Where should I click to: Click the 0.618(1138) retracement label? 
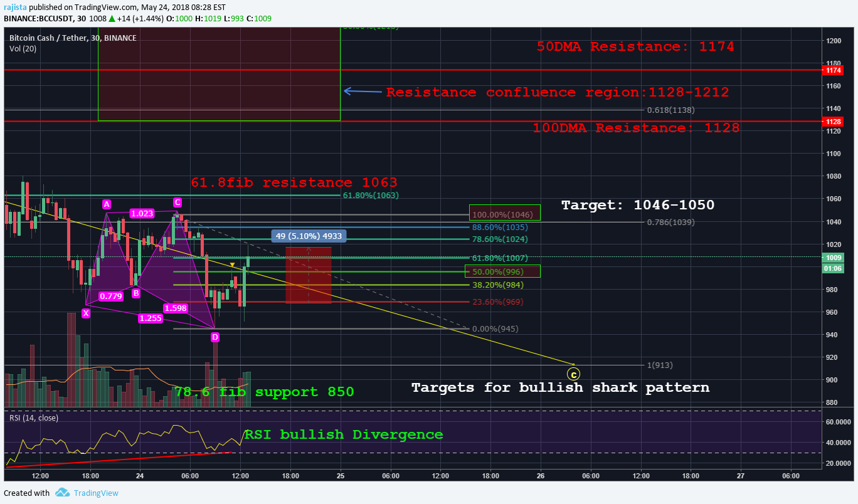point(671,110)
